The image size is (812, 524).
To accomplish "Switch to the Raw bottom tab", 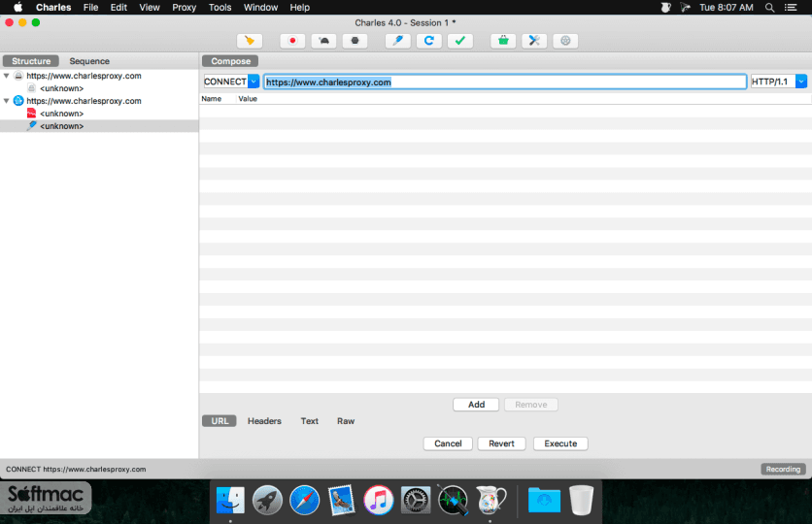I will (346, 421).
